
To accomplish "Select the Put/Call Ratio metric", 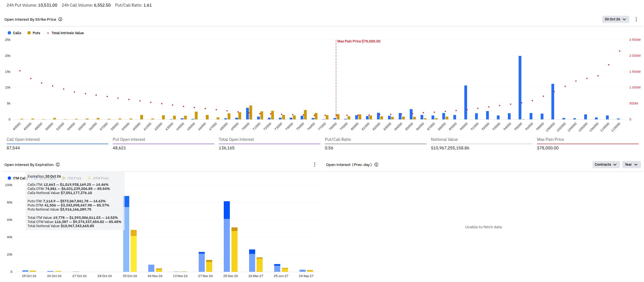I will pos(376,144).
